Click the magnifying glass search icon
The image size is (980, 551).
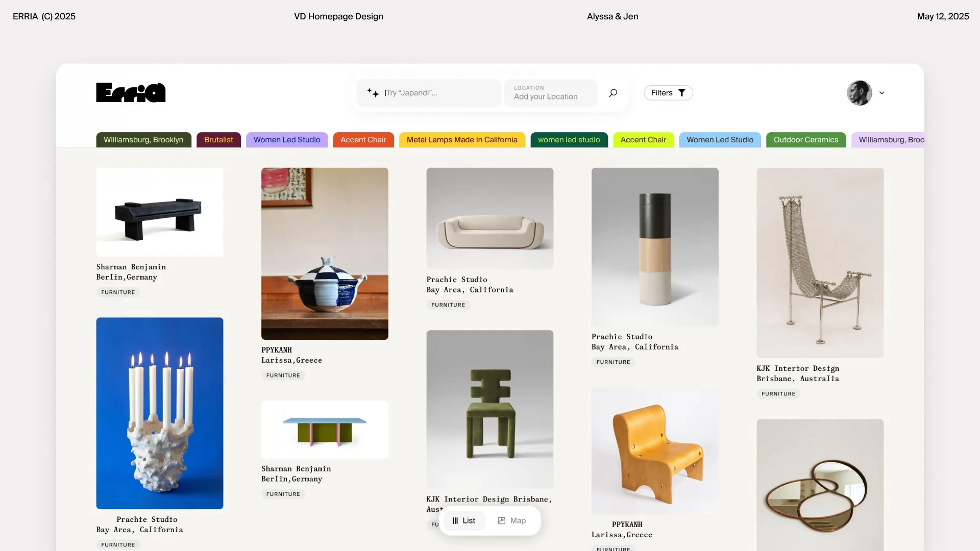click(613, 93)
